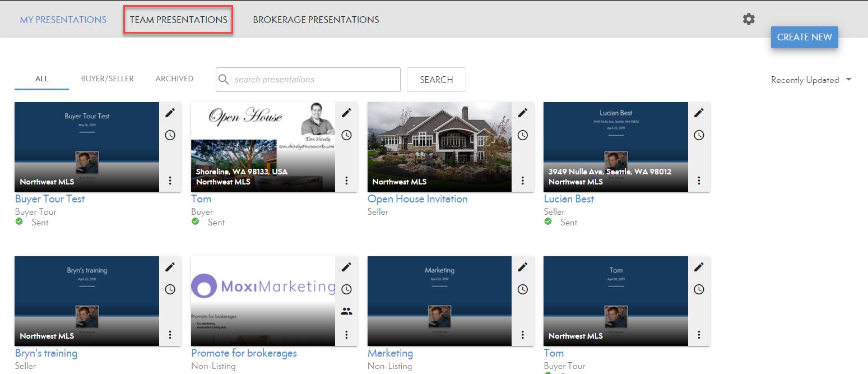This screenshot has width=868, height=374.
Task: Open the settings gear icon
Action: click(749, 20)
